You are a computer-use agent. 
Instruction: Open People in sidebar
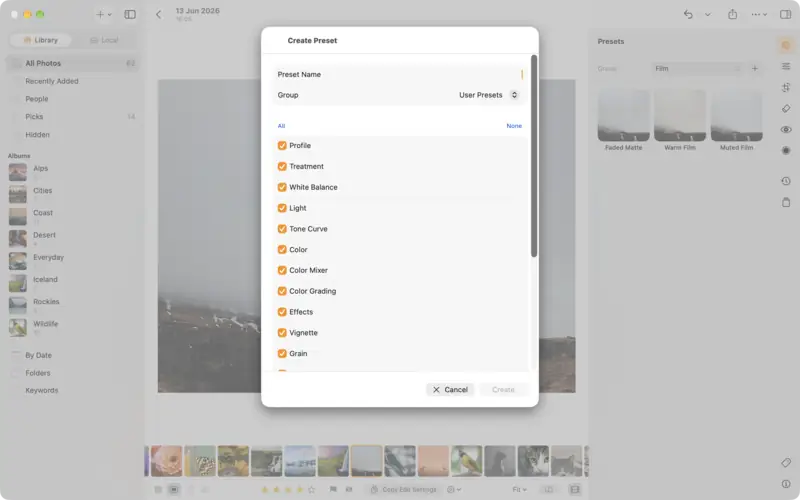click(72, 99)
